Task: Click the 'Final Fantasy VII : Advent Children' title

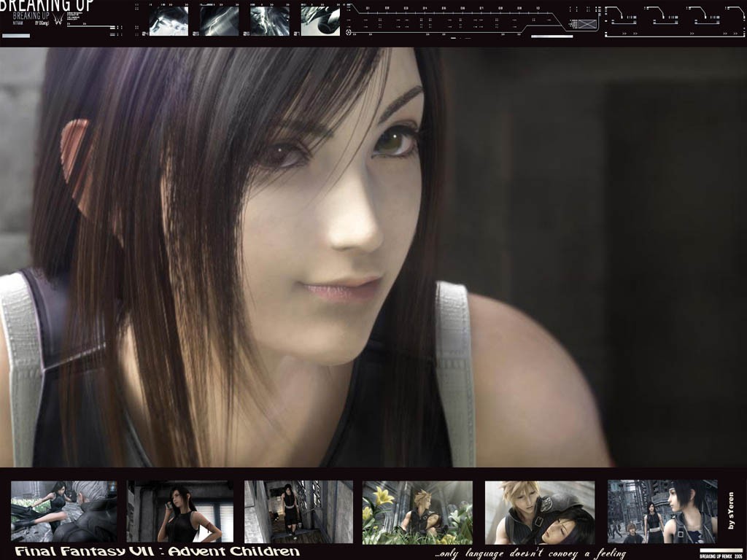Action: [x=158, y=551]
